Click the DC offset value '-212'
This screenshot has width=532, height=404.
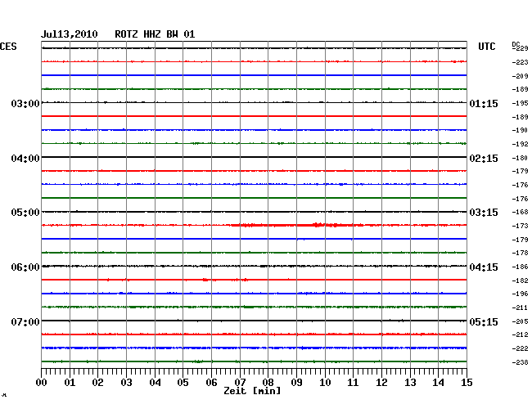click(x=520, y=334)
